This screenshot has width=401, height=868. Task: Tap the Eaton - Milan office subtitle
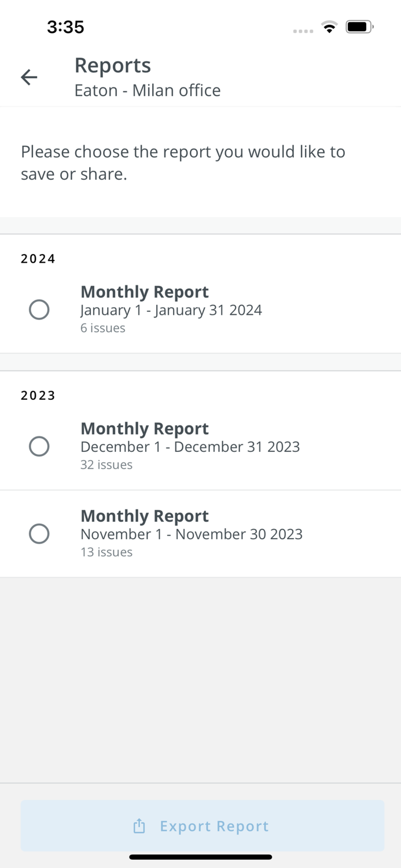148,90
